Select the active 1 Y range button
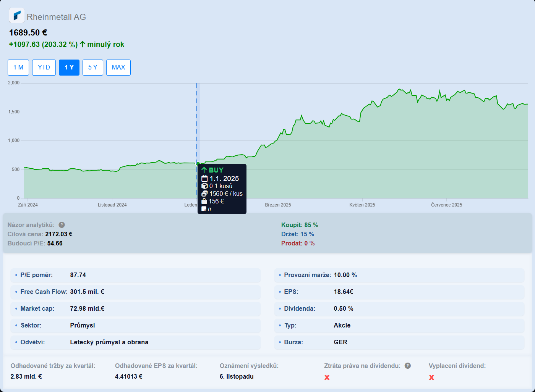 [x=69, y=68]
